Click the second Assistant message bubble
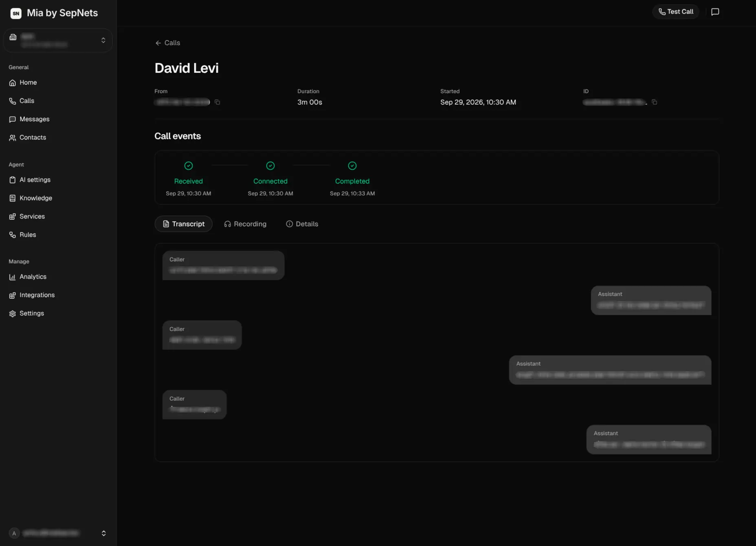The image size is (756, 546). pyautogui.click(x=610, y=370)
